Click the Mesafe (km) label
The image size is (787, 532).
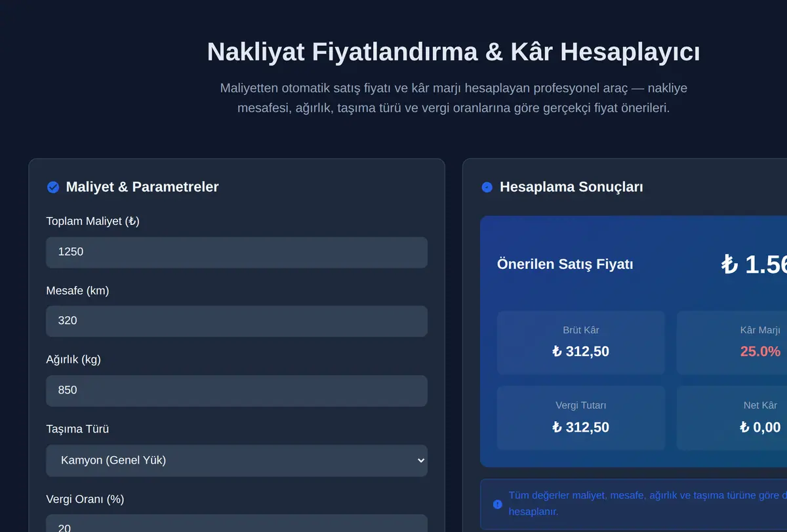pos(77,291)
